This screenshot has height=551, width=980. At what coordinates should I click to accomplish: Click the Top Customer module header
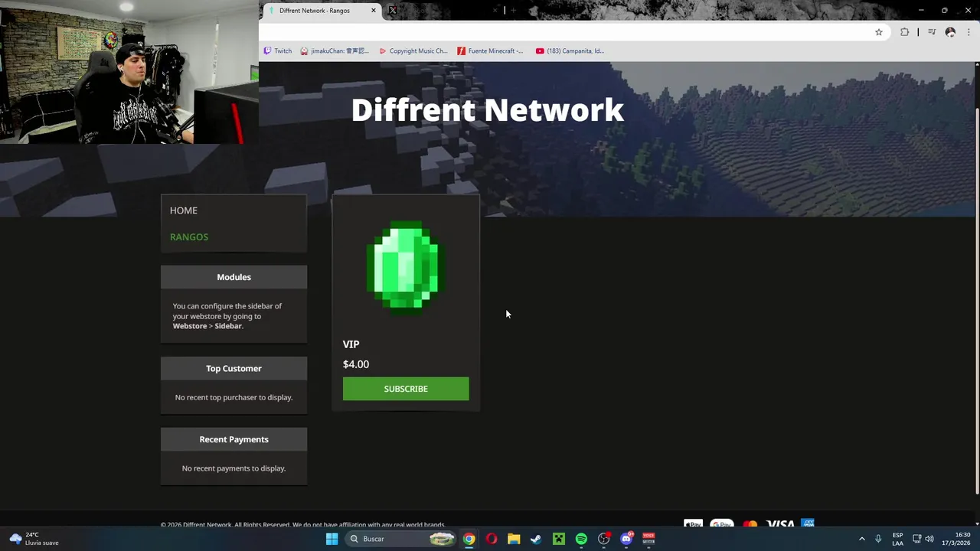[234, 368]
